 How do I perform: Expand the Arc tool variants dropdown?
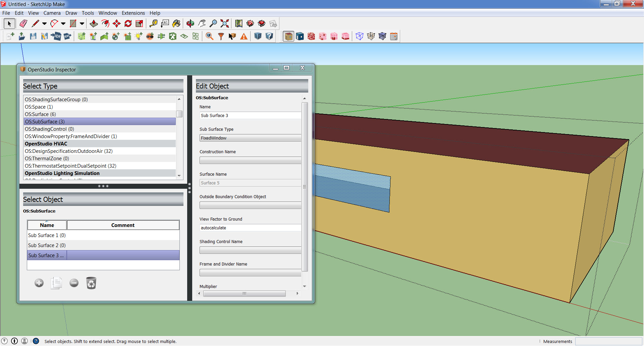[63, 23]
